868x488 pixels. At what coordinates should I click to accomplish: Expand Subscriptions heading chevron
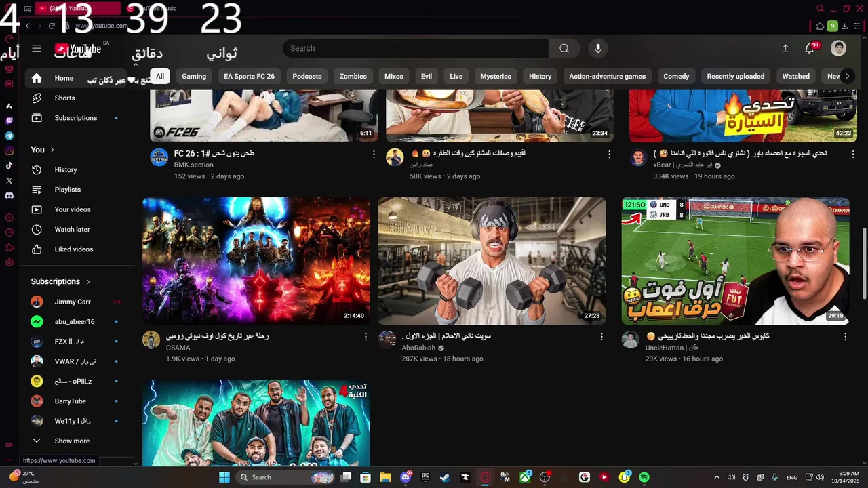tap(88, 281)
